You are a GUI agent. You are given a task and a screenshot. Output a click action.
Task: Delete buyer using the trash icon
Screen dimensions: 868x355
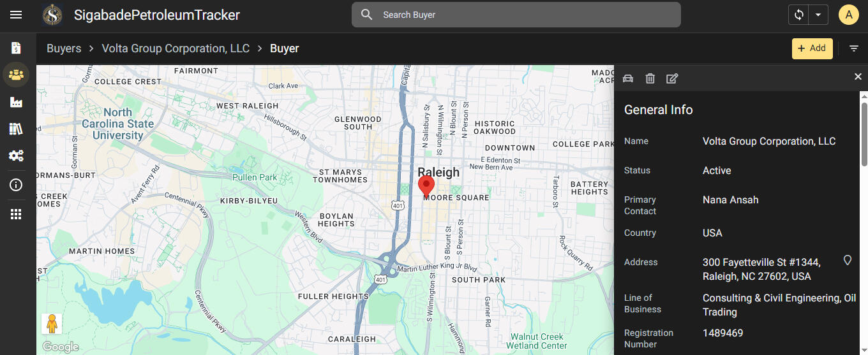650,78
